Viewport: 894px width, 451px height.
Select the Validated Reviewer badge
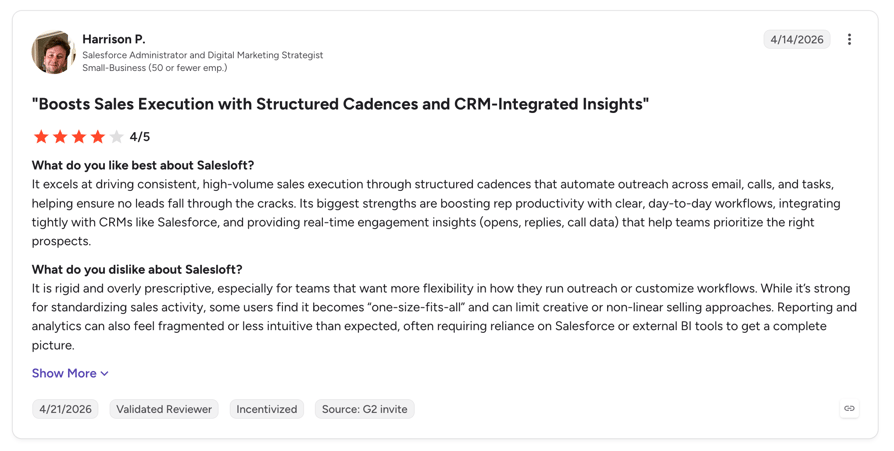pyautogui.click(x=164, y=409)
